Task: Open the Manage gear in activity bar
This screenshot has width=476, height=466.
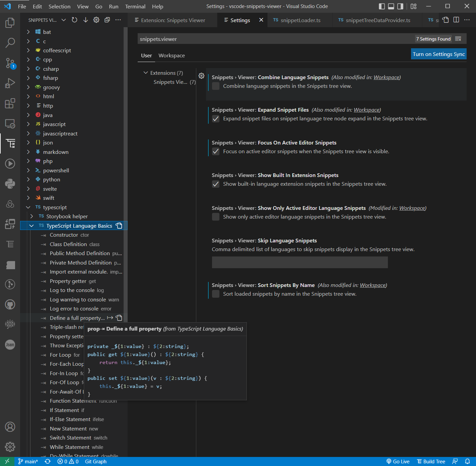Action: [x=10, y=447]
